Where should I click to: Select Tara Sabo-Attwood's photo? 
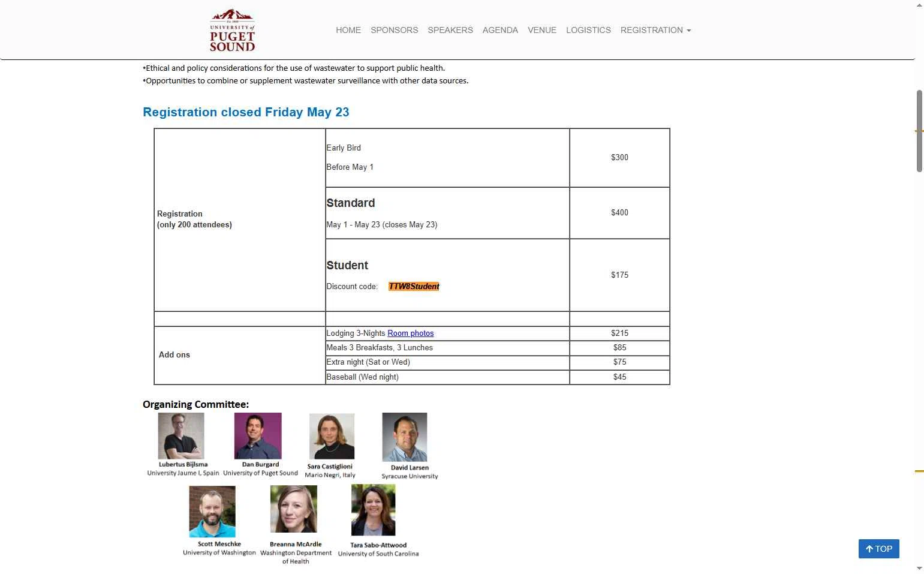374,510
